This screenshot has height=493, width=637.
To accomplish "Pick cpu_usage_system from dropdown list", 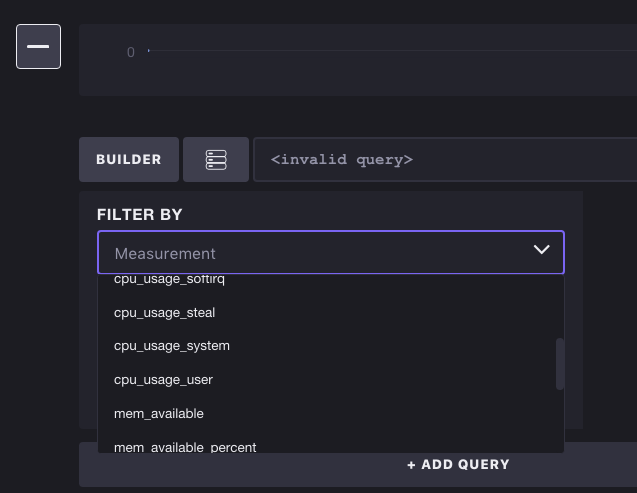I will point(172,346).
